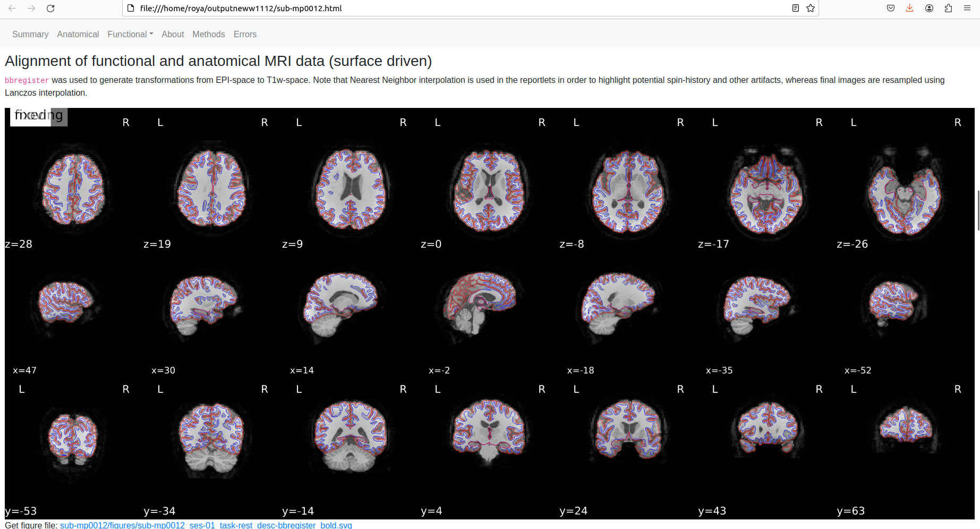Image resolution: width=980 pixels, height=529 pixels.
Task: Click the x=-2 slice label
Action: coord(439,371)
